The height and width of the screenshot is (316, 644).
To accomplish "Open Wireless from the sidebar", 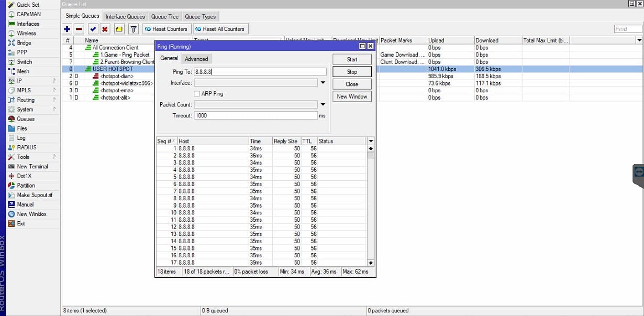I will point(26,33).
